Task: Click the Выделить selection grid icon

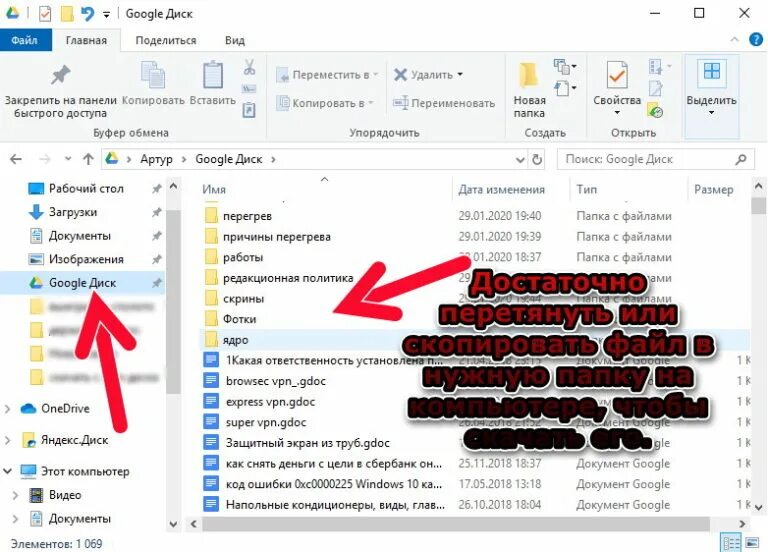Action: click(x=711, y=72)
